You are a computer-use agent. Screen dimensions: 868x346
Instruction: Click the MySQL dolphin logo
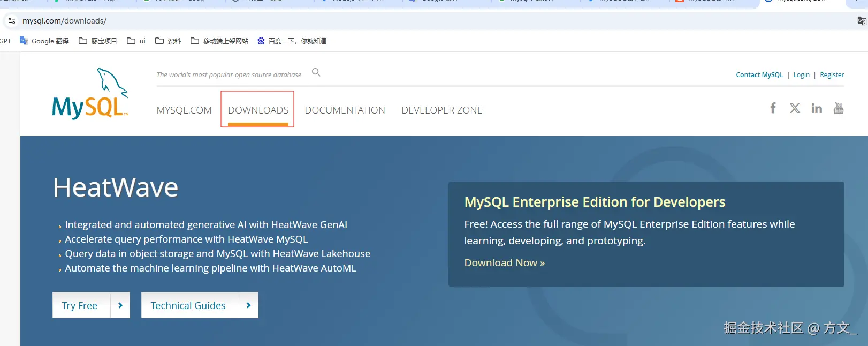click(x=90, y=93)
